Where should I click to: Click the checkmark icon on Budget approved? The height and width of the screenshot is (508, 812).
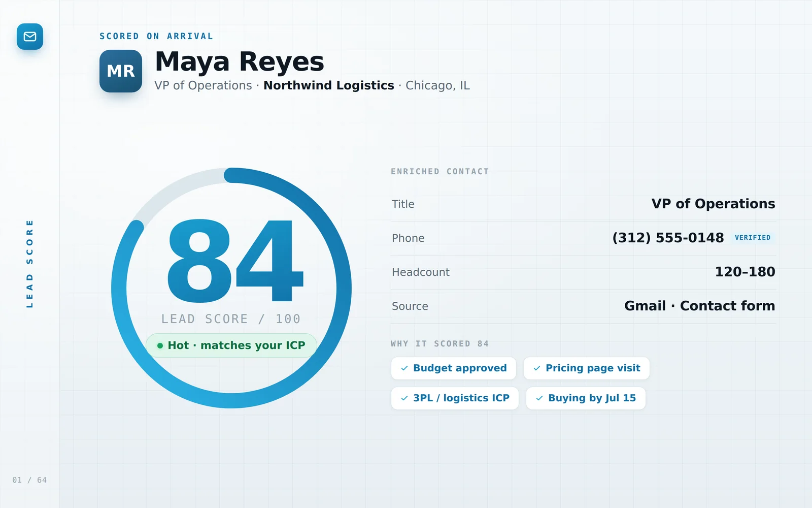pos(404,368)
